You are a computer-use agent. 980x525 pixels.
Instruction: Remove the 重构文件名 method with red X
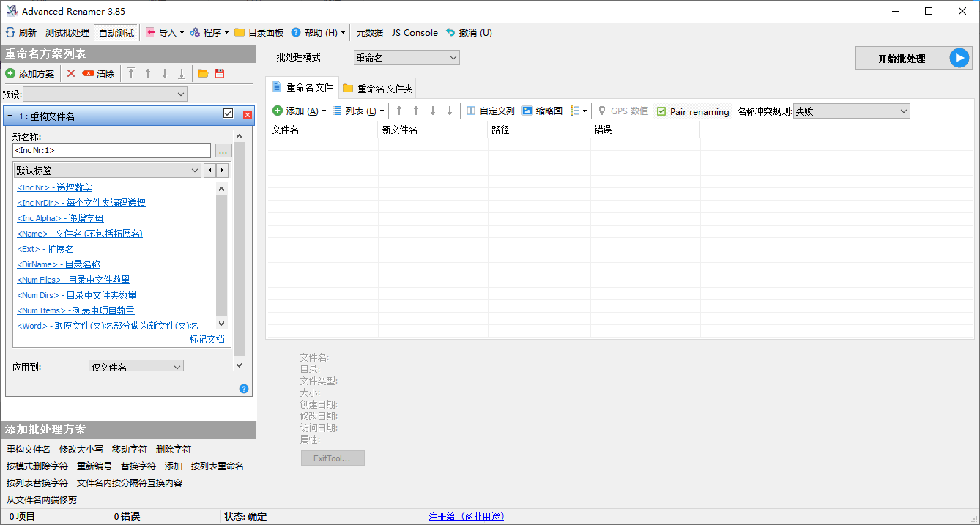(x=248, y=115)
